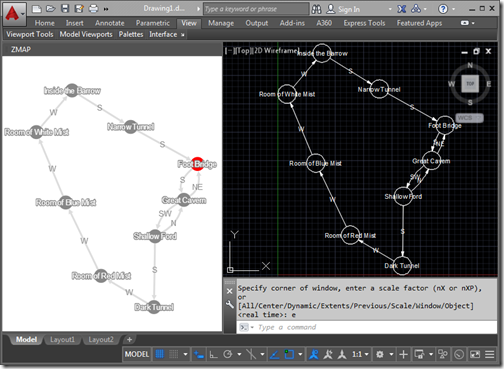Image resolution: width=504 pixels, height=369 pixels.
Task: Open the Interface panel
Action: 163,34
